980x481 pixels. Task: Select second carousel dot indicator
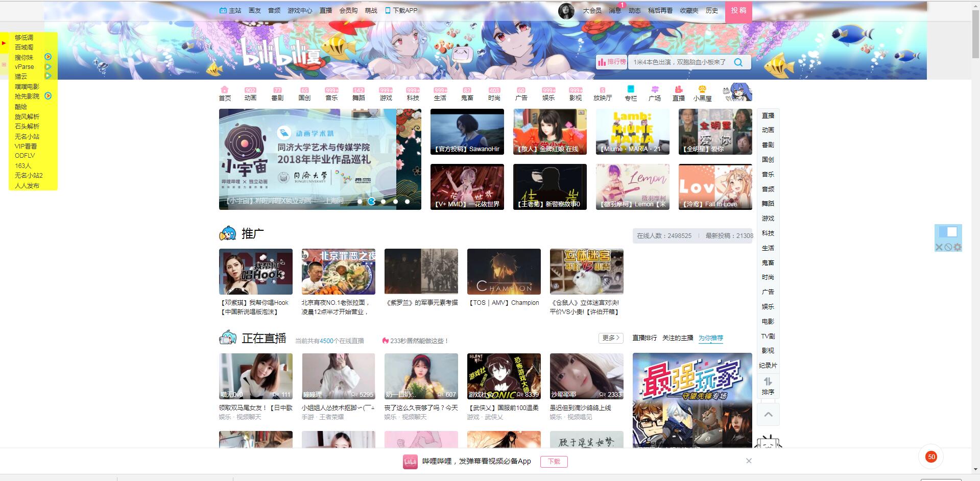[x=371, y=202]
